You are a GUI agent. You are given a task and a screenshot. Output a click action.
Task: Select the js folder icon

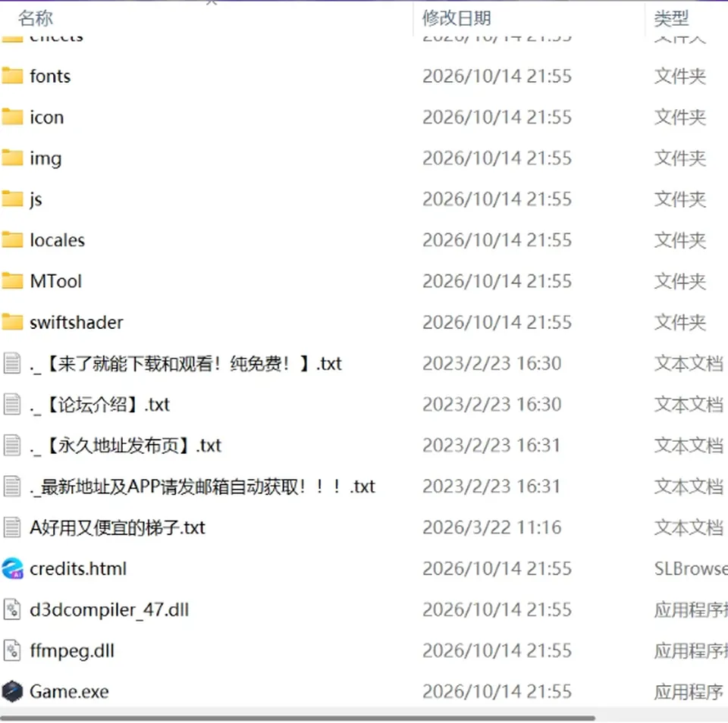12,199
